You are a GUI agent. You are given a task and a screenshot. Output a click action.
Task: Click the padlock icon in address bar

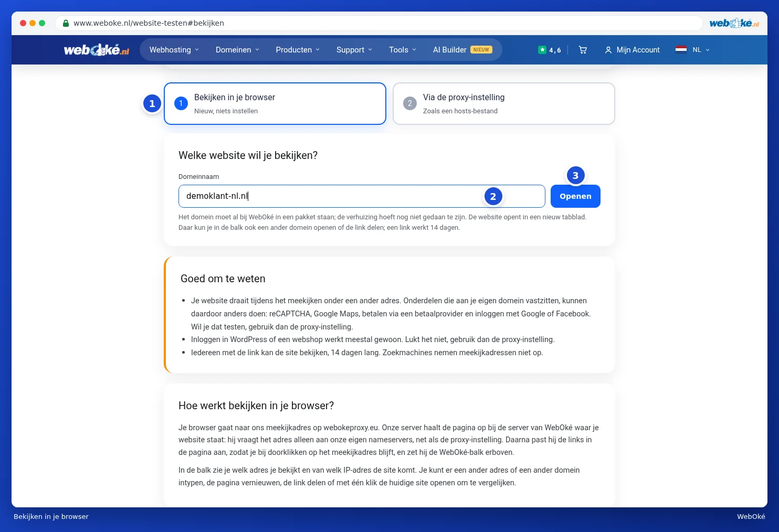tap(66, 23)
